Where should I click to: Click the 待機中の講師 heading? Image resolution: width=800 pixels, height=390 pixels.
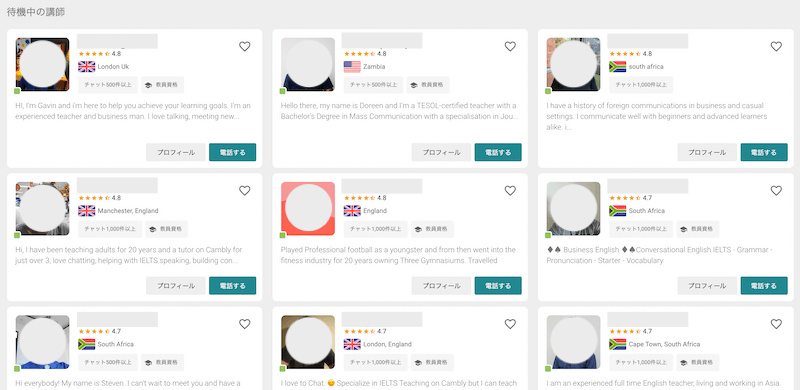(x=36, y=12)
